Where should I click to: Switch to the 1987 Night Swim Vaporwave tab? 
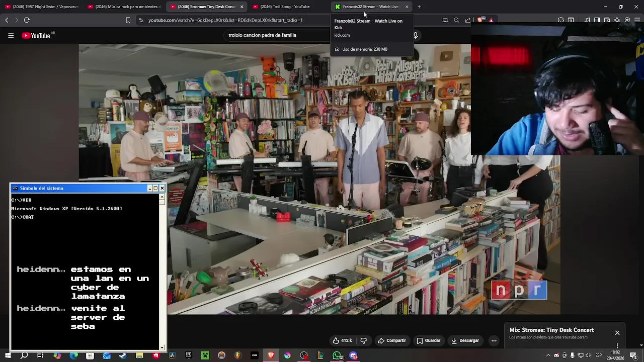(42, 7)
